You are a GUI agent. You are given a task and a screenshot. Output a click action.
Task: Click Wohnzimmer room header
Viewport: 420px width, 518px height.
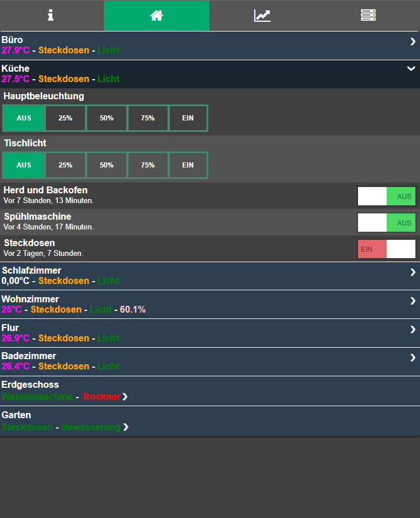click(x=30, y=299)
